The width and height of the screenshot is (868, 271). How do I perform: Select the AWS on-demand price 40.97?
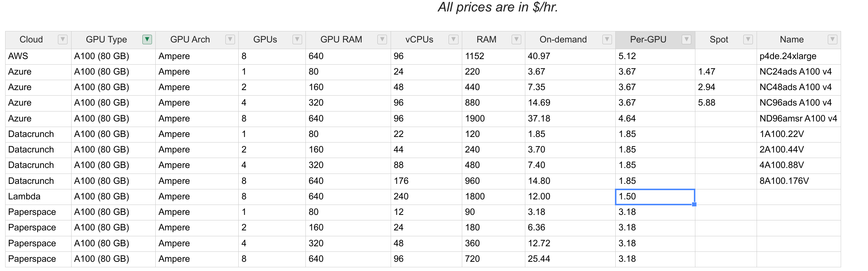(570, 56)
